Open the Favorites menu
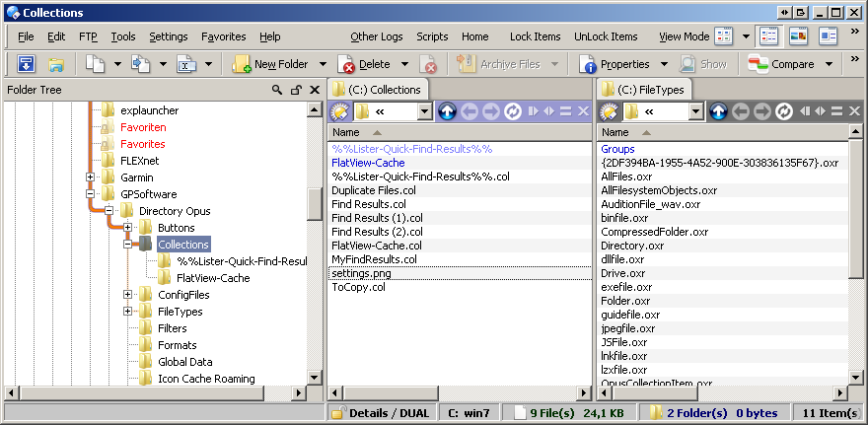Image resolution: width=868 pixels, height=425 pixels. [224, 36]
